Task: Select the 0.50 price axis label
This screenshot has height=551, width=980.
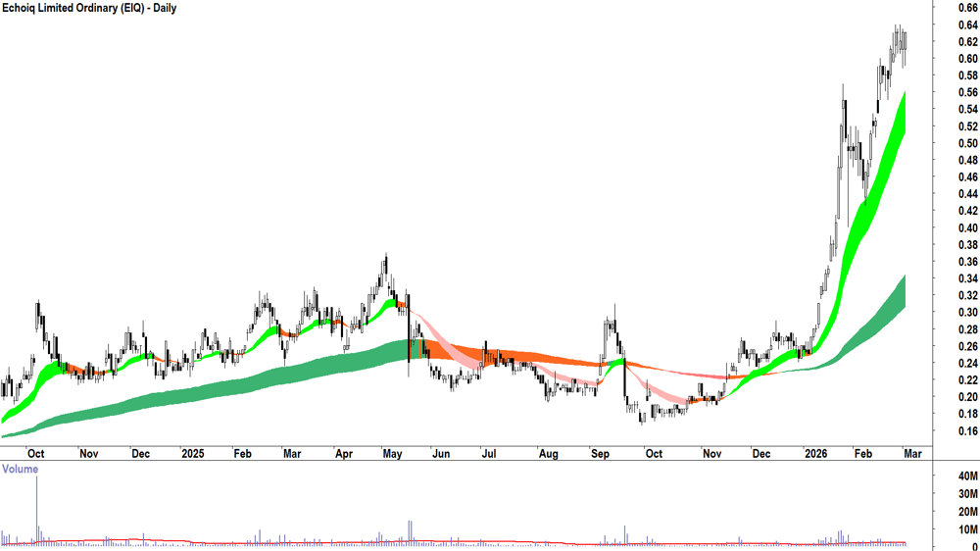Action: [x=968, y=143]
